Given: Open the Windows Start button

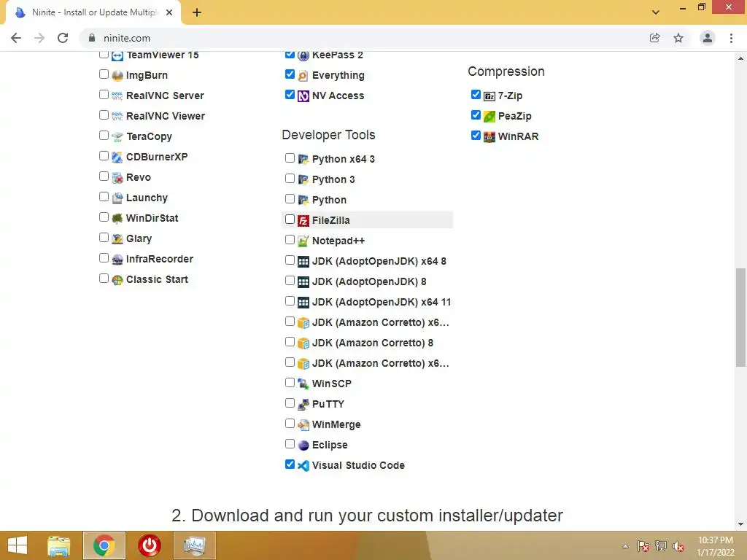Looking at the screenshot, I should click(18, 545).
